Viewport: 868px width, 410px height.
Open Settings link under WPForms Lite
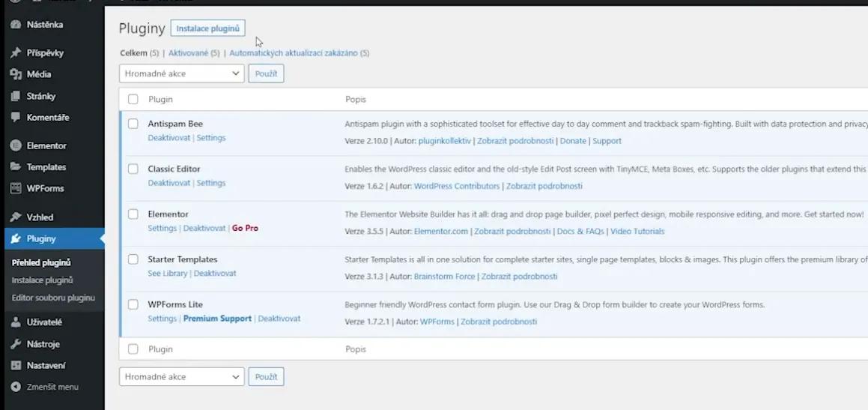(x=163, y=319)
